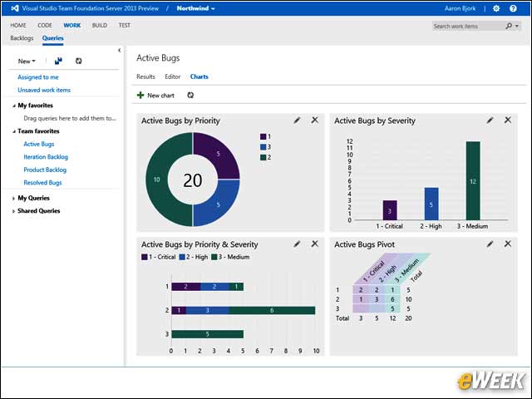Image resolution: width=532 pixels, height=399 pixels.
Task: Expand the Shared Queries tree node
Action: [x=13, y=211]
